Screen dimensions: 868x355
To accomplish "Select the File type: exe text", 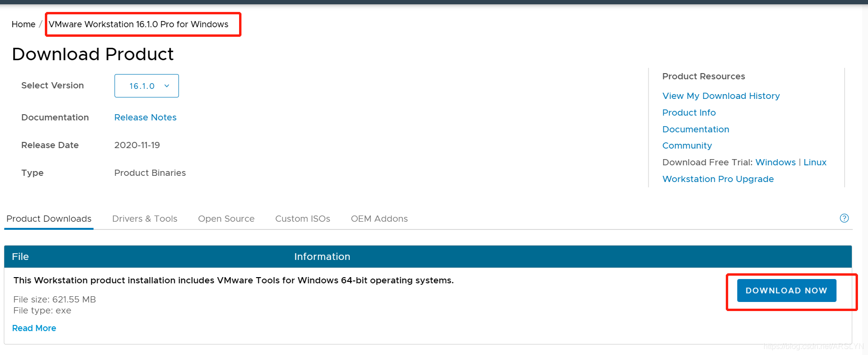I will [x=42, y=311].
